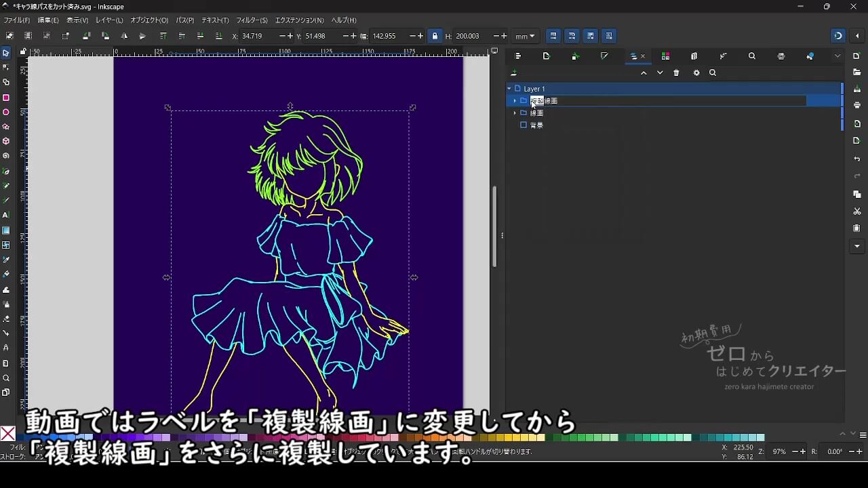Select the Node edit tool
Viewport: 868px width, 488px height.
(6, 67)
